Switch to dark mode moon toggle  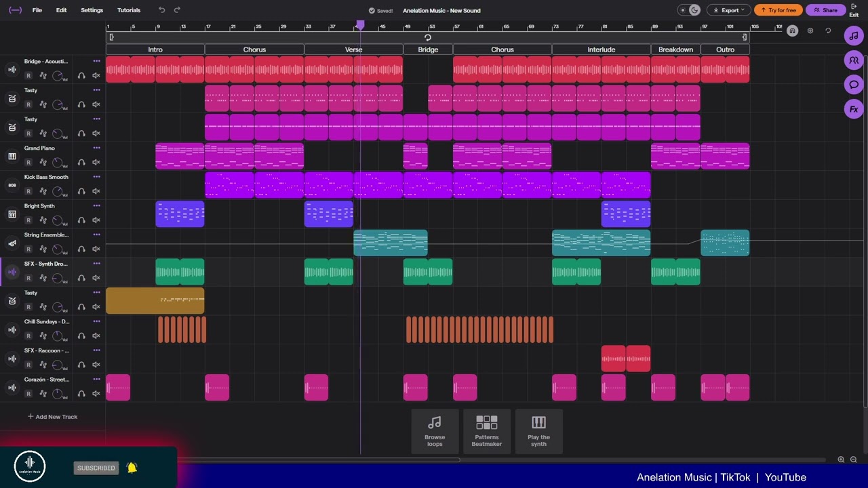[x=694, y=10]
